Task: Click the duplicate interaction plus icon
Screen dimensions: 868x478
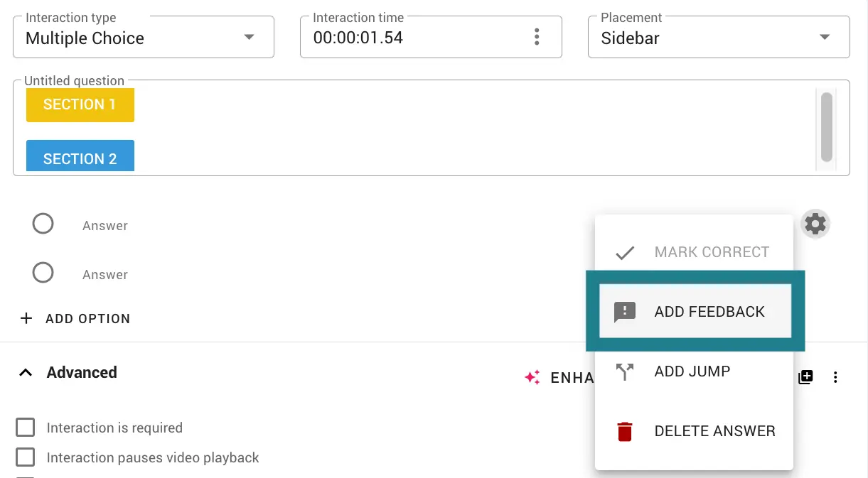Action: coord(805,377)
